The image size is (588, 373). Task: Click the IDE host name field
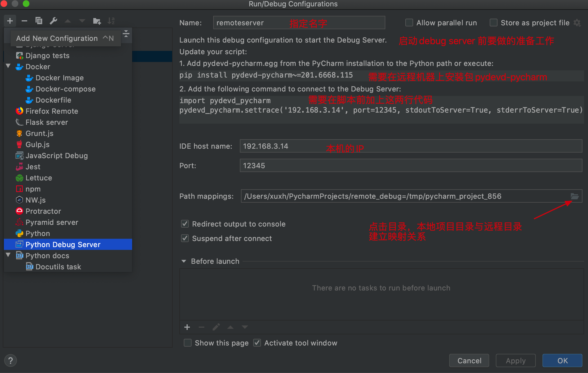pos(411,146)
